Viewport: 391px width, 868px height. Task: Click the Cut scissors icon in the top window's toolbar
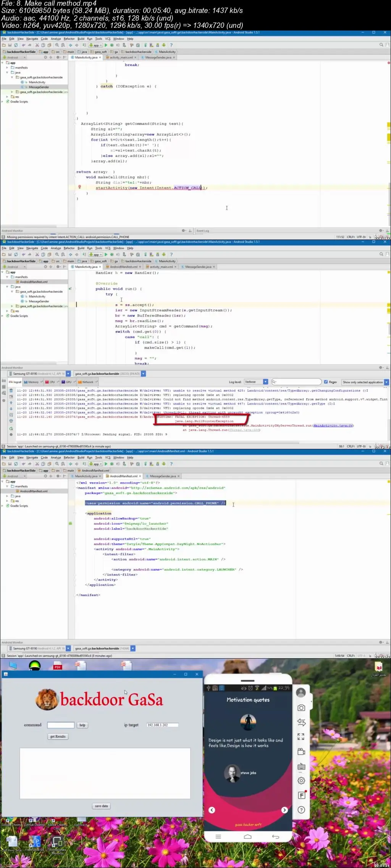37,45
